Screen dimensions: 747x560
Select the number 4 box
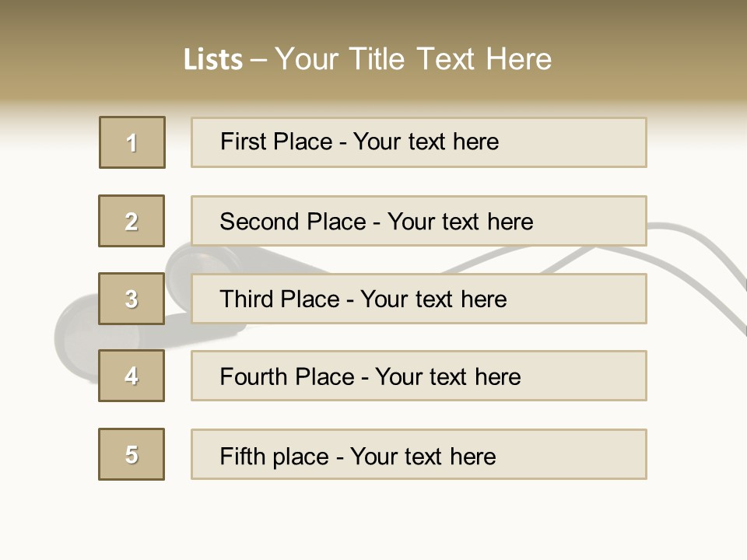(132, 376)
